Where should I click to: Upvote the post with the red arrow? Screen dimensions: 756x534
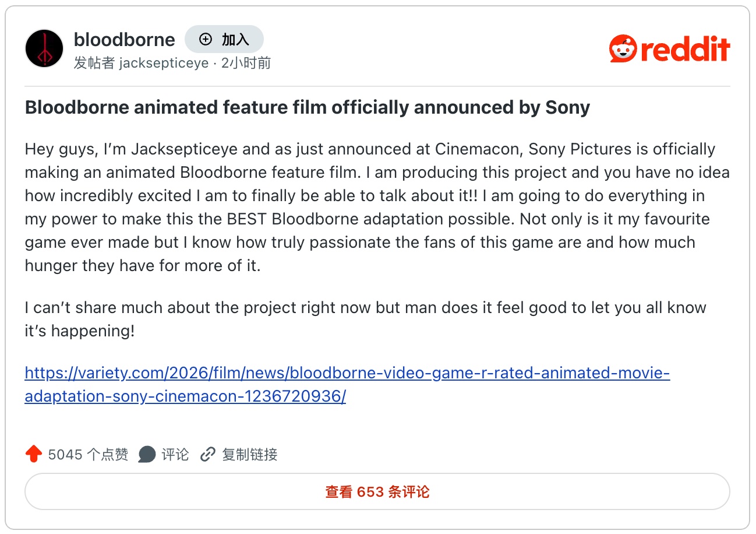click(34, 455)
